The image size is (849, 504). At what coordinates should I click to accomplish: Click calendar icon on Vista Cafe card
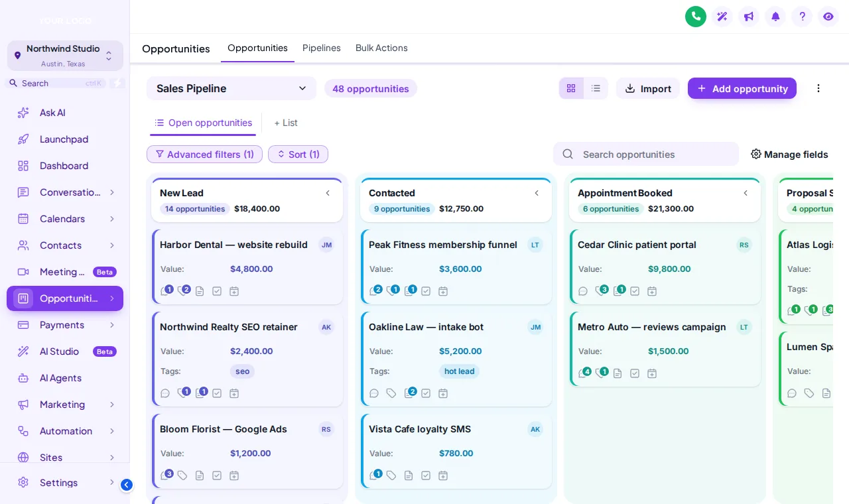point(443,475)
